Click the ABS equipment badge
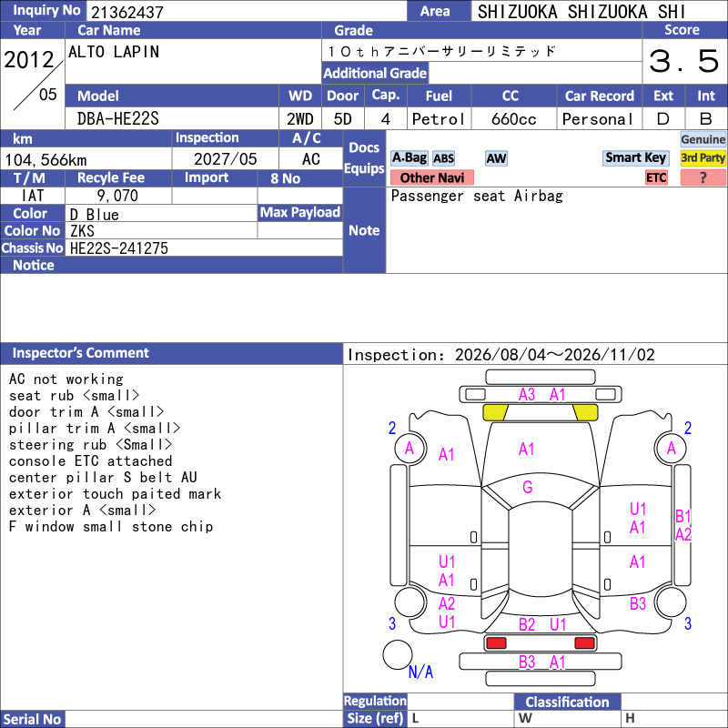The height and width of the screenshot is (728, 728). pyautogui.click(x=443, y=158)
